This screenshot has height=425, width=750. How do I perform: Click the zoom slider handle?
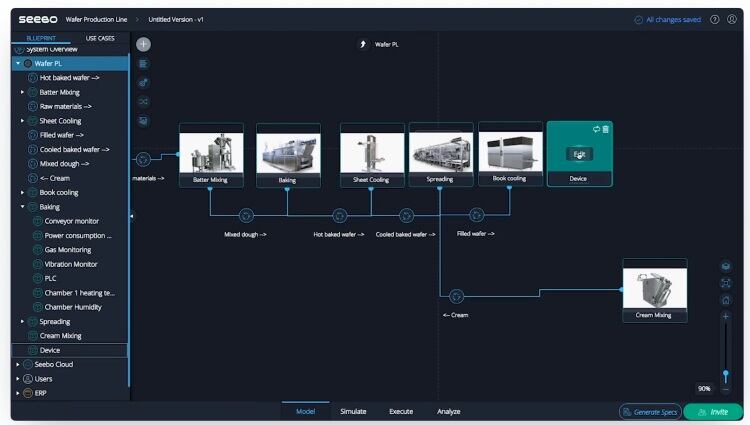tap(726, 374)
